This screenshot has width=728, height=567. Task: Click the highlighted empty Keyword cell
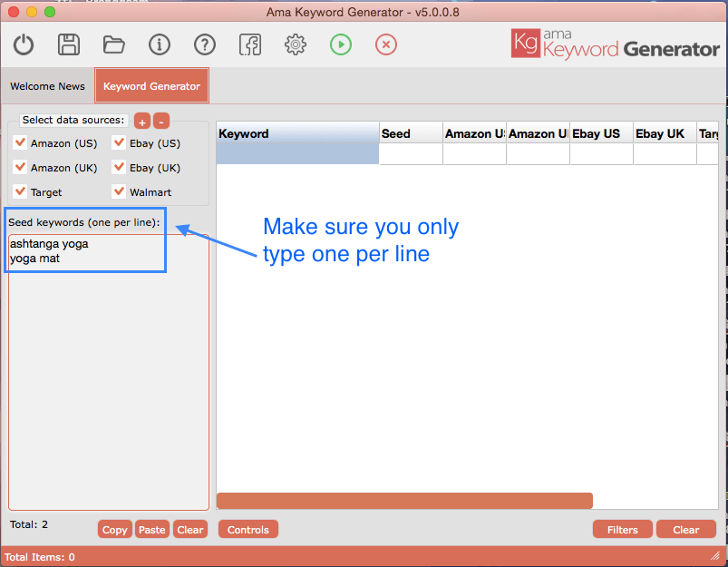[x=297, y=154]
